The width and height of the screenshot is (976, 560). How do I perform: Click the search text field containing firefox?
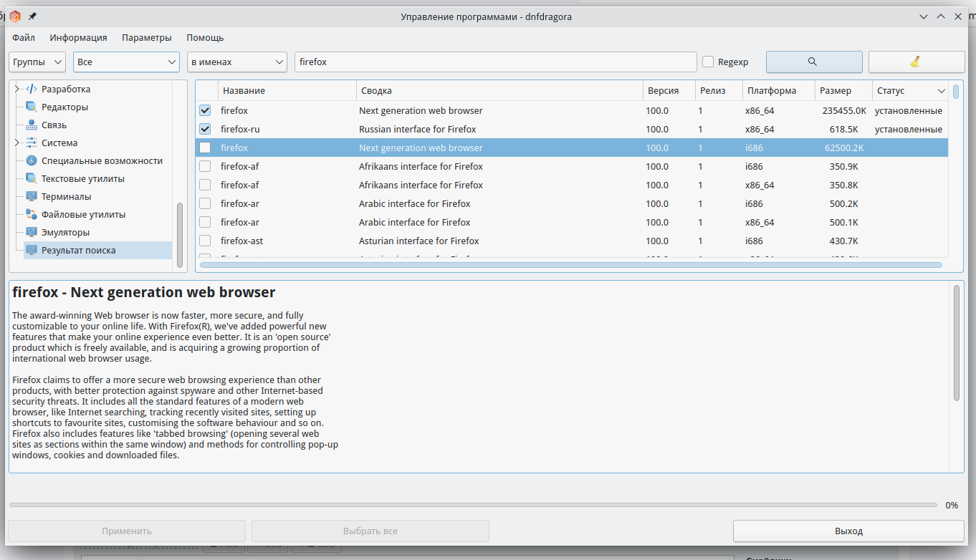pos(496,62)
